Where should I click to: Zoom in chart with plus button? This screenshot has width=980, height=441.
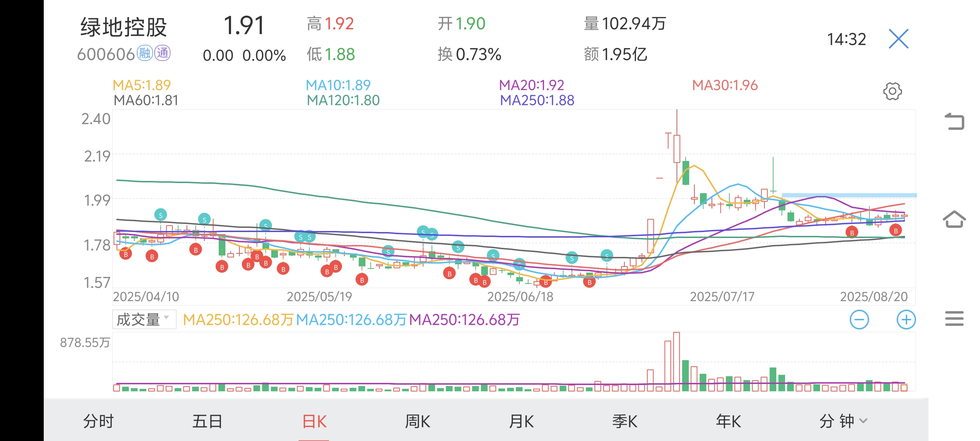[906, 320]
